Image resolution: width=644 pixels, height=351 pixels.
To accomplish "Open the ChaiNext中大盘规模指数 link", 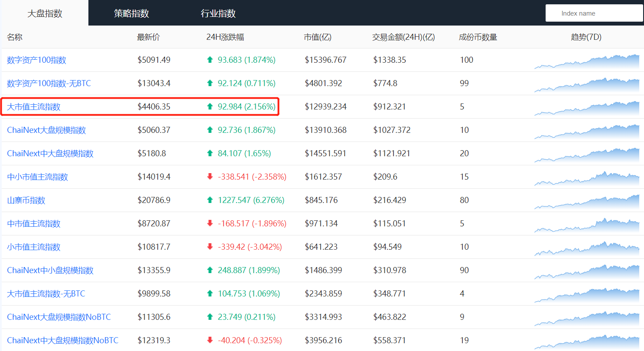I will click(50, 154).
